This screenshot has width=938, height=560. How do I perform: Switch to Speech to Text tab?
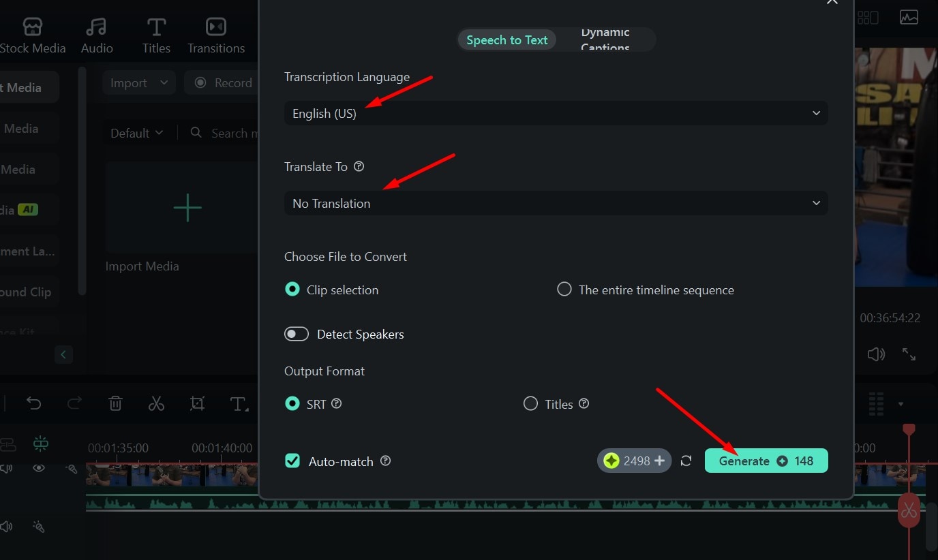pos(506,40)
